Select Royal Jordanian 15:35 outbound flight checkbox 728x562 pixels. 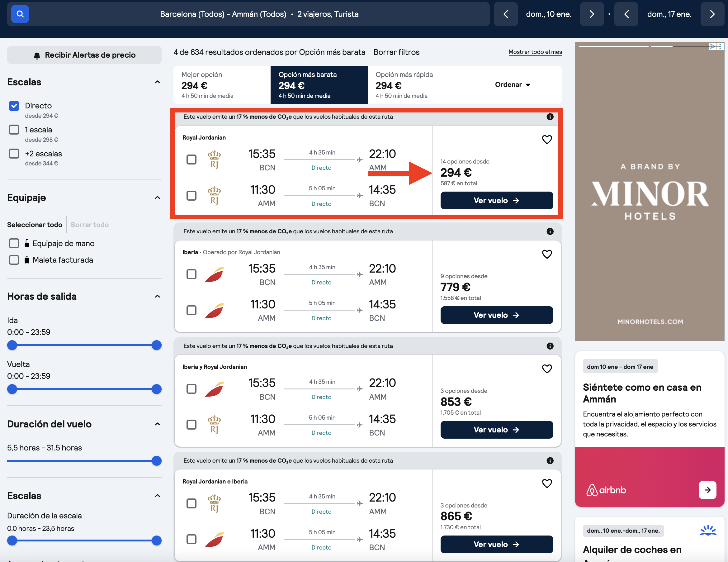tap(191, 160)
